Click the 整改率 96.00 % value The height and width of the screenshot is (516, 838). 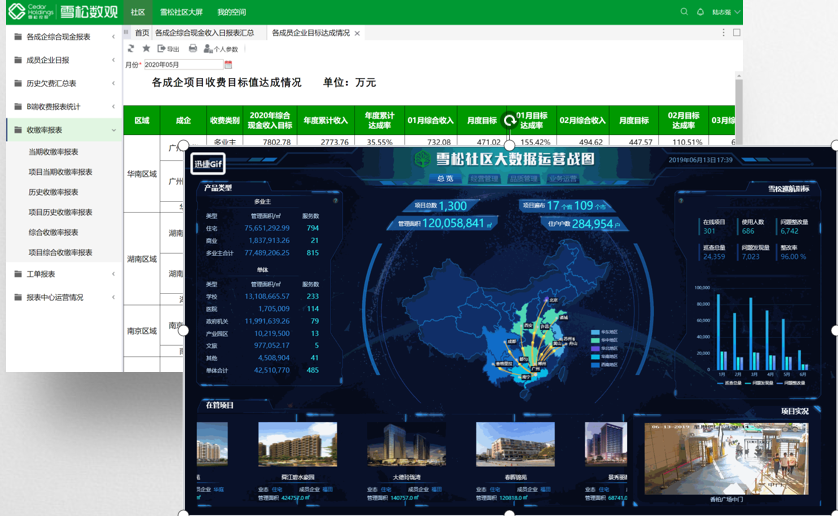[x=793, y=257]
